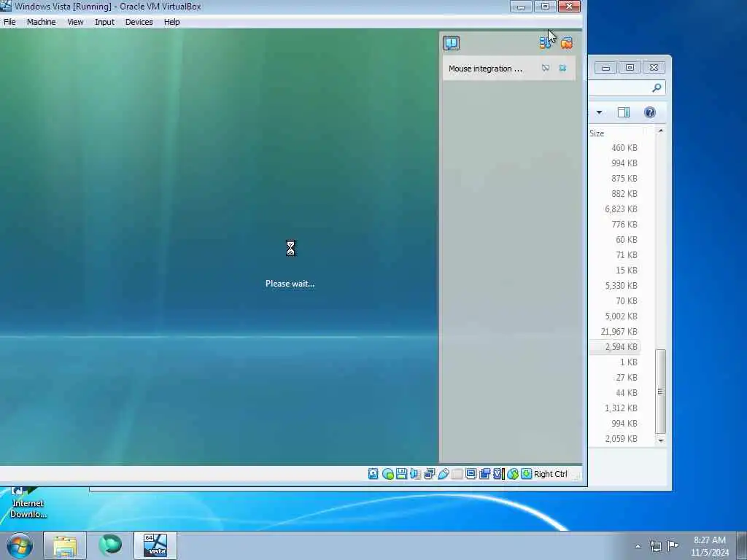Toggle the notification center panel icon
The height and width of the screenshot is (560, 747).
click(451, 43)
